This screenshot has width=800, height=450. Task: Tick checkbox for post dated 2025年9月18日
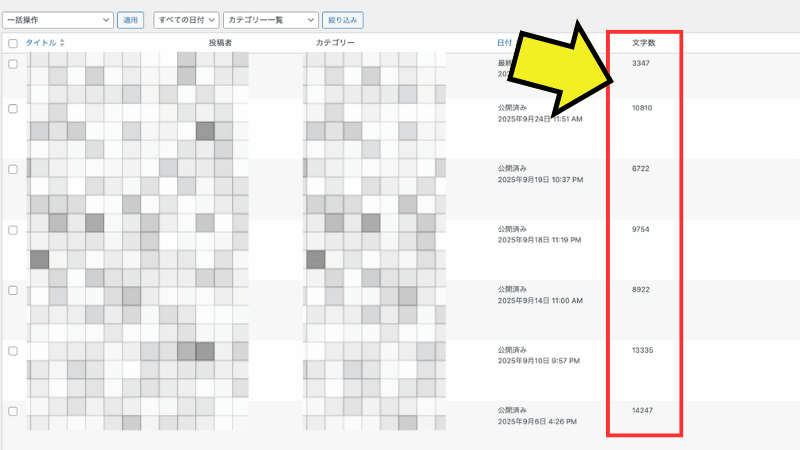13,230
